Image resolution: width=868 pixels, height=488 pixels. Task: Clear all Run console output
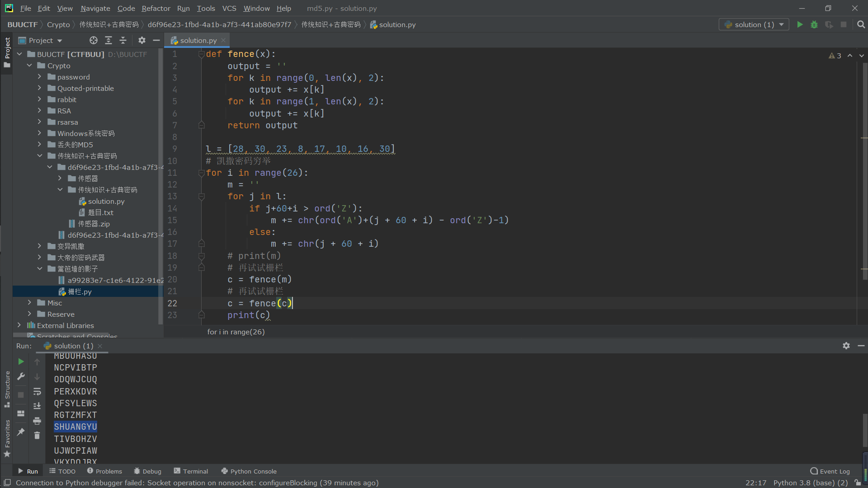(37, 436)
